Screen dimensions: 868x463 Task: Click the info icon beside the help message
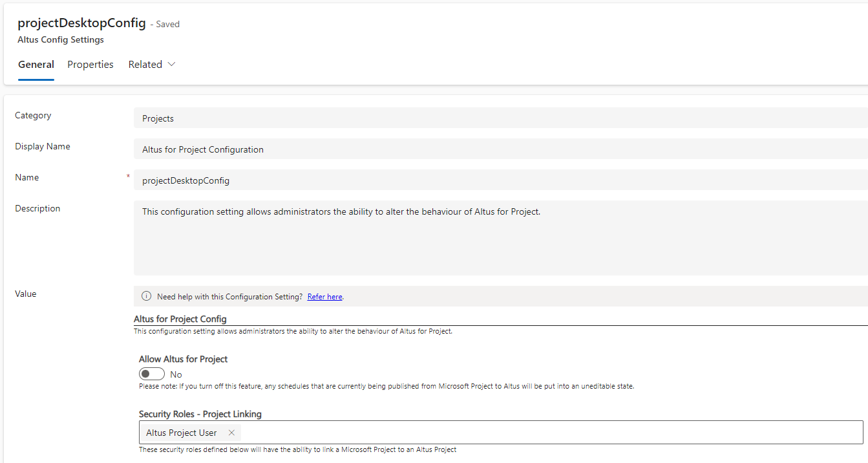point(147,296)
